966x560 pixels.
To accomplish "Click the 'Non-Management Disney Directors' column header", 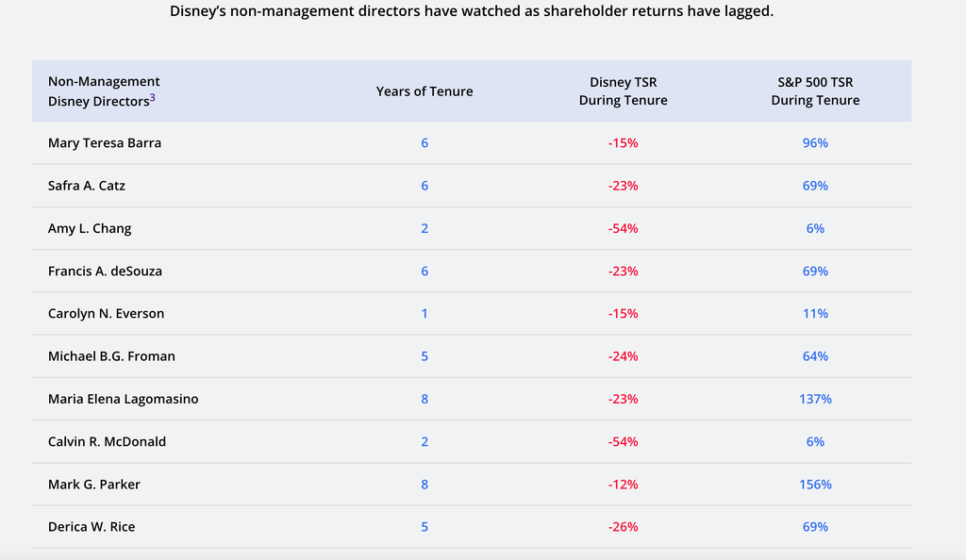I will coord(104,91).
